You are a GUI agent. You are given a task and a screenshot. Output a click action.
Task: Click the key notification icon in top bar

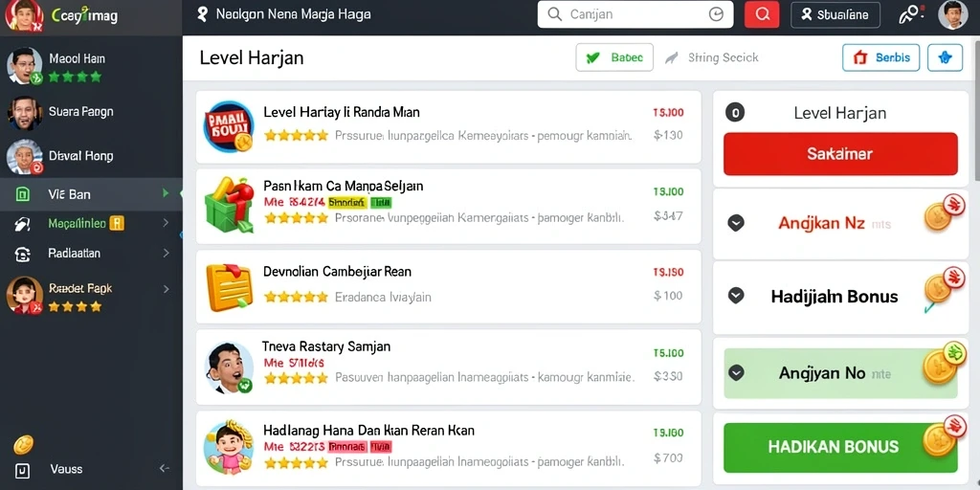911,14
